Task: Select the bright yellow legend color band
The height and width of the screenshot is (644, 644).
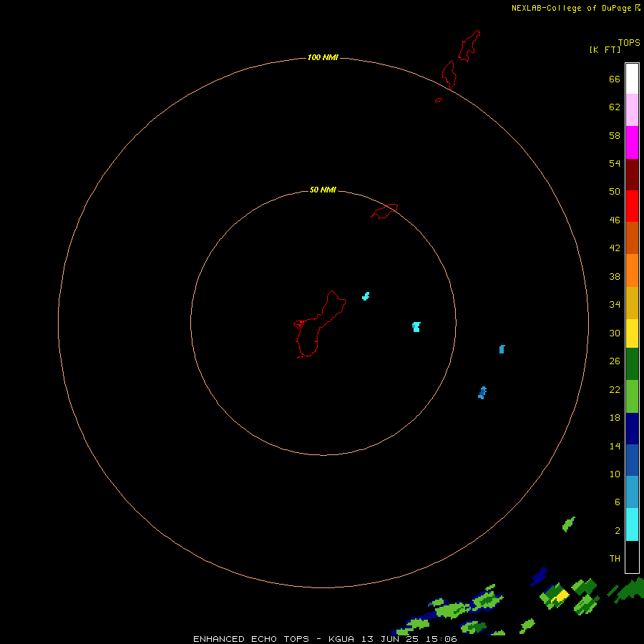Action: click(x=632, y=333)
